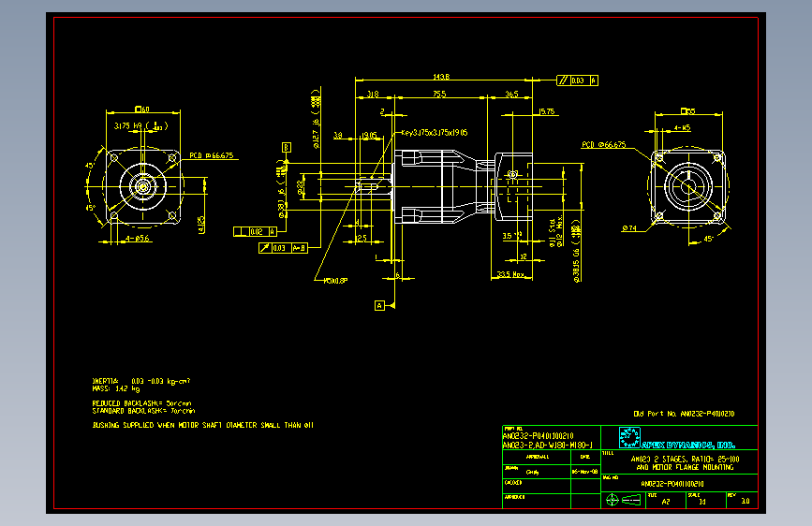Click the first-angle projection symbol

[x=625, y=500]
